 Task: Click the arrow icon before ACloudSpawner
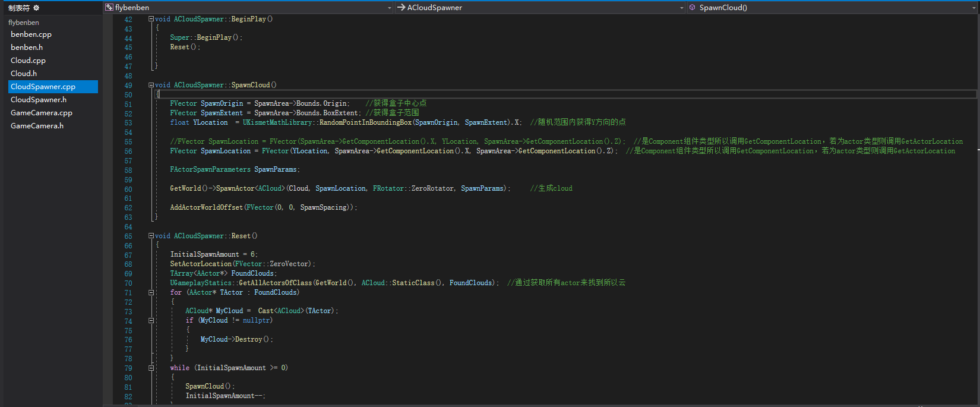pyautogui.click(x=401, y=7)
